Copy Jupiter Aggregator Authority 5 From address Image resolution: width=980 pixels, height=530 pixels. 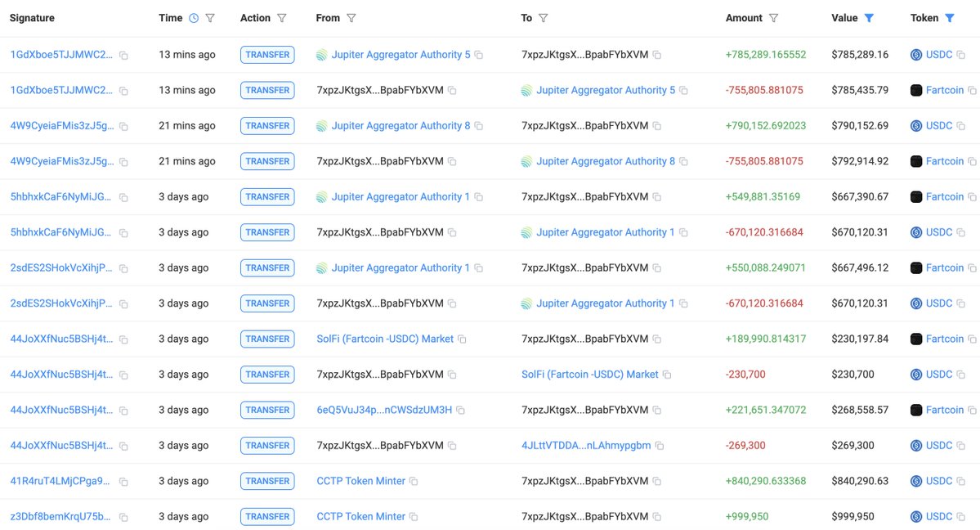pos(479,55)
